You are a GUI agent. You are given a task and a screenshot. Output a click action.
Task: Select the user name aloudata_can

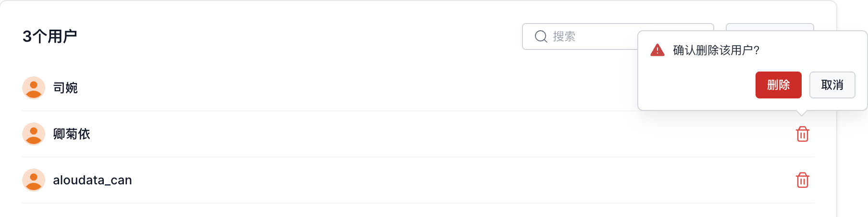(x=92, y=180)
